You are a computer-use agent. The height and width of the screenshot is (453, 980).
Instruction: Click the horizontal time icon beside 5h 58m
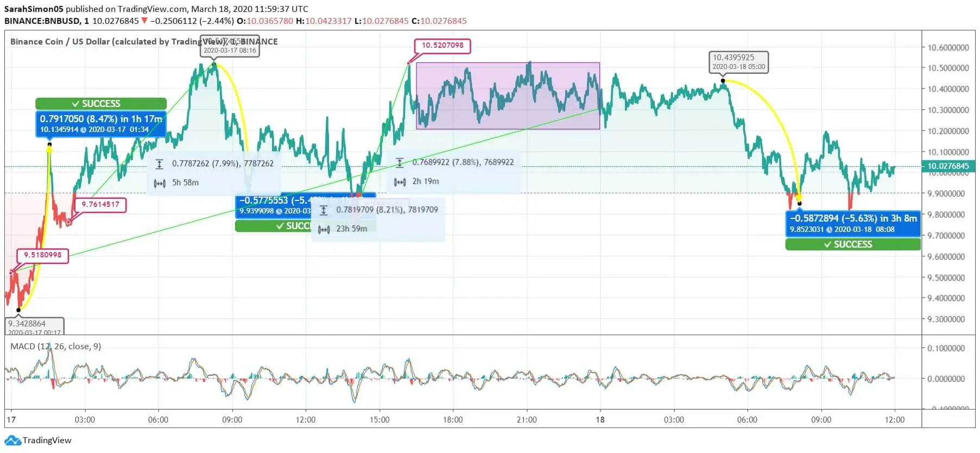(x=160, y=183)
